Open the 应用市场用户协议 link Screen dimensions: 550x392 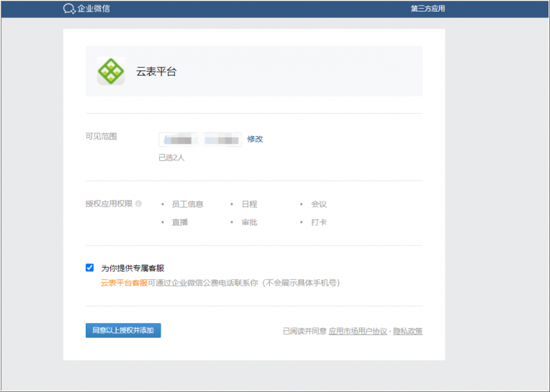point(358,331)
